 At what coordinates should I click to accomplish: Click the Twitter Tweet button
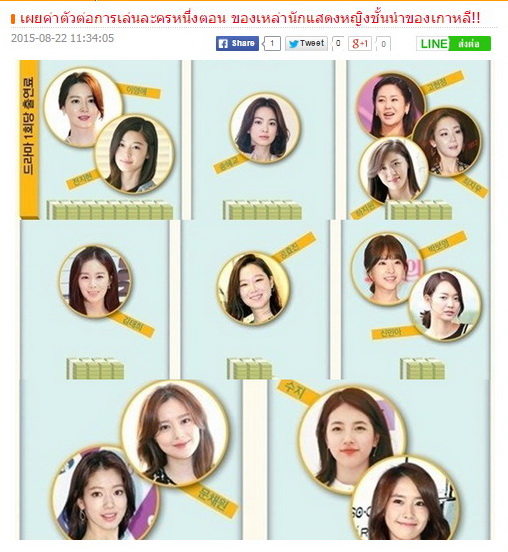(x=306, y=44)
